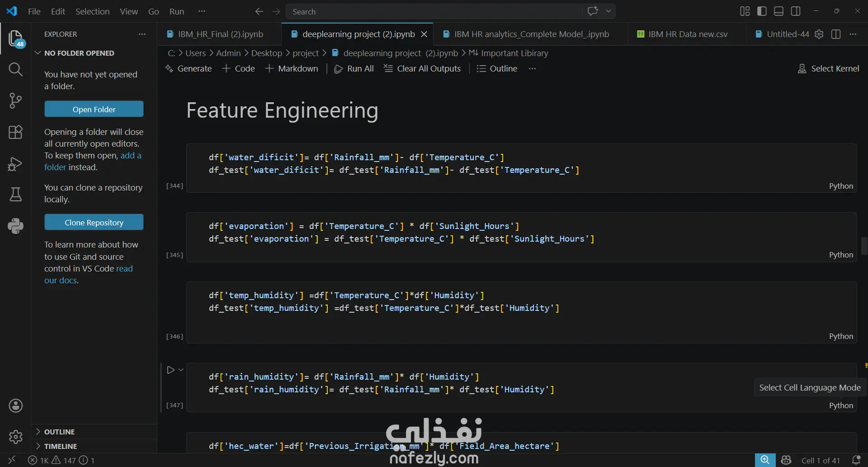Open editor tab bar more actions

tap(853, 34)
